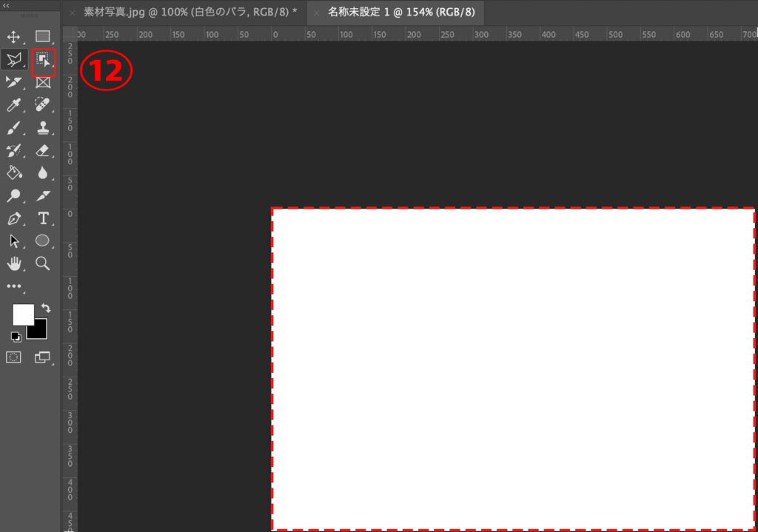
Task: Select the Spot Healing Brush tool
Action: (x=42, y=105)
